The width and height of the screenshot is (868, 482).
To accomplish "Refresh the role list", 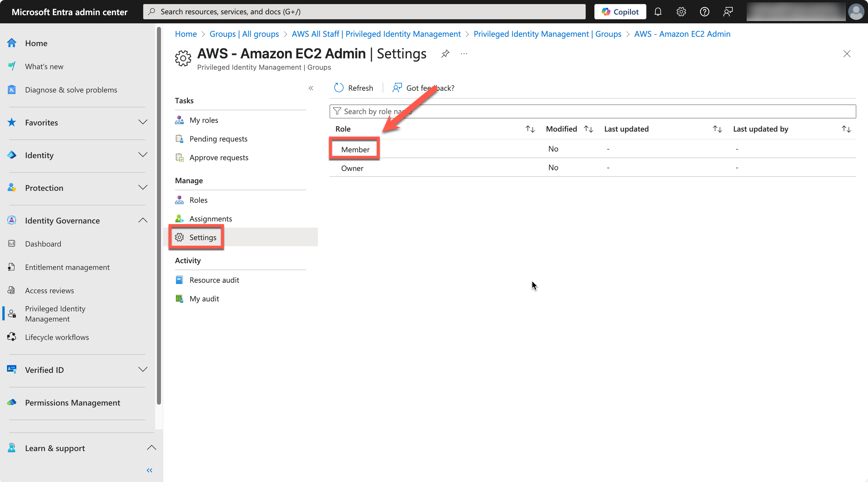I will [x=354, y=88].
